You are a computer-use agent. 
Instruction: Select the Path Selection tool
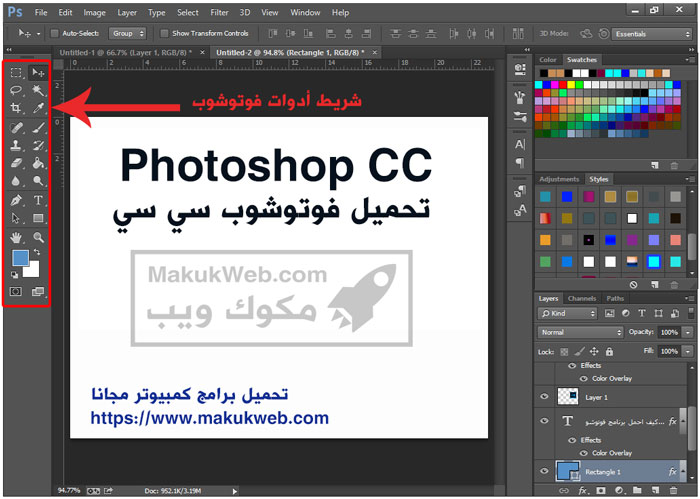16,218
